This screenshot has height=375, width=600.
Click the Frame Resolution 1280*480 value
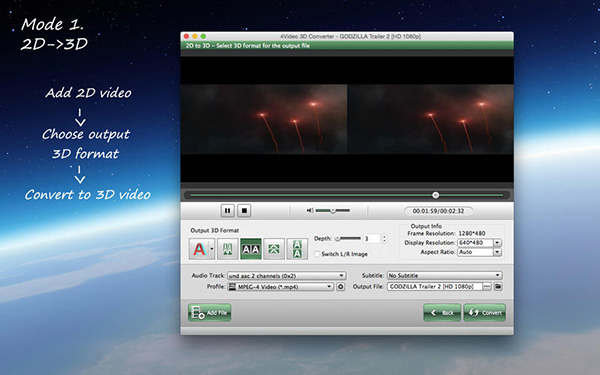click(472, 233)
